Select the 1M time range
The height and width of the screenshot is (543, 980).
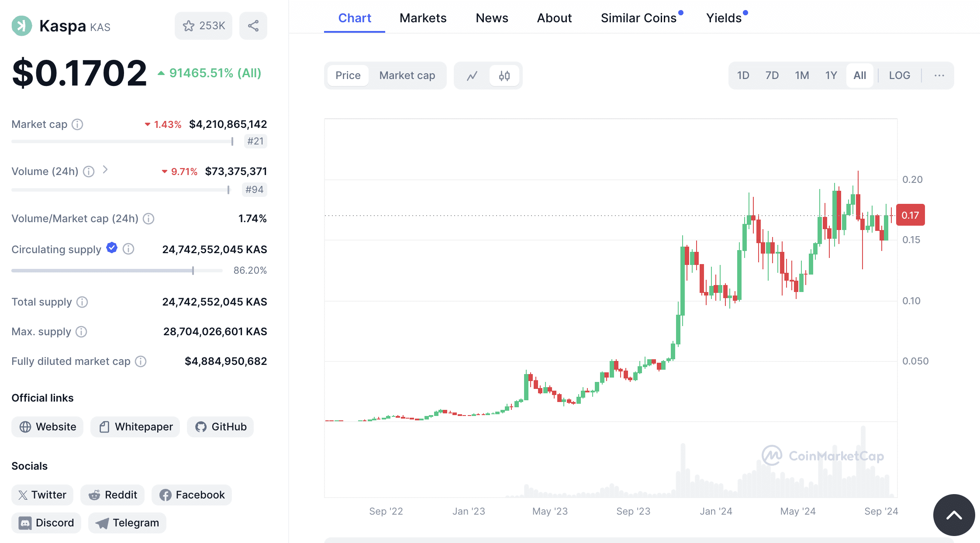[802, 76]
